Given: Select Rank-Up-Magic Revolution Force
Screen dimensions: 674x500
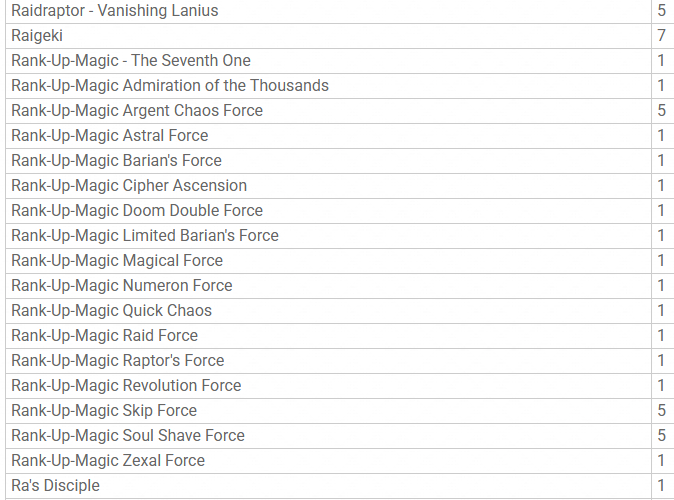Looking at the screenshot, I should (126, 386).
